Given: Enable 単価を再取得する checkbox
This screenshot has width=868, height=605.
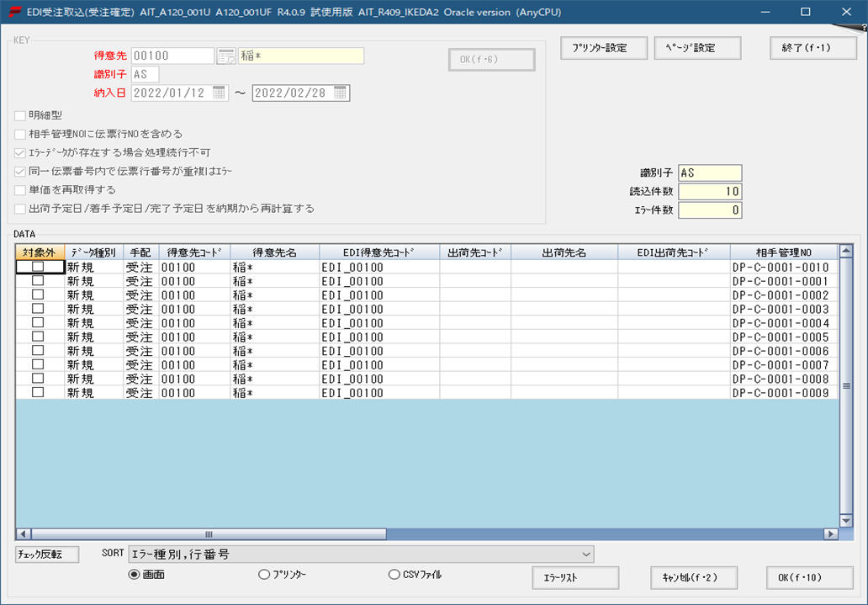Looking at the screenshot, I should coord(20,190).
